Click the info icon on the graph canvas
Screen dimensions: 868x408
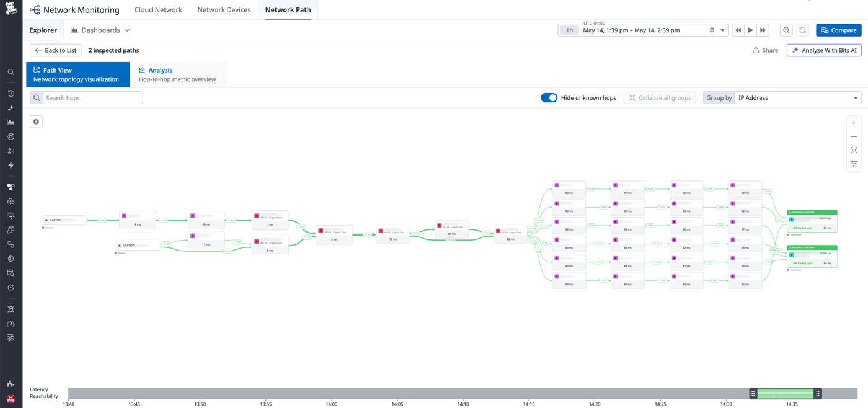(x=36, y=122)
